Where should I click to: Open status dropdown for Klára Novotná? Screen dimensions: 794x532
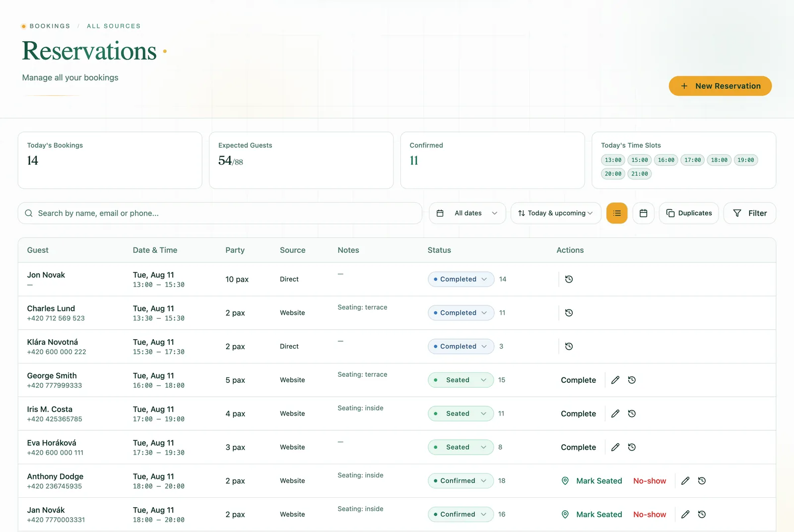pyautogui.click(x=461, y=347)
